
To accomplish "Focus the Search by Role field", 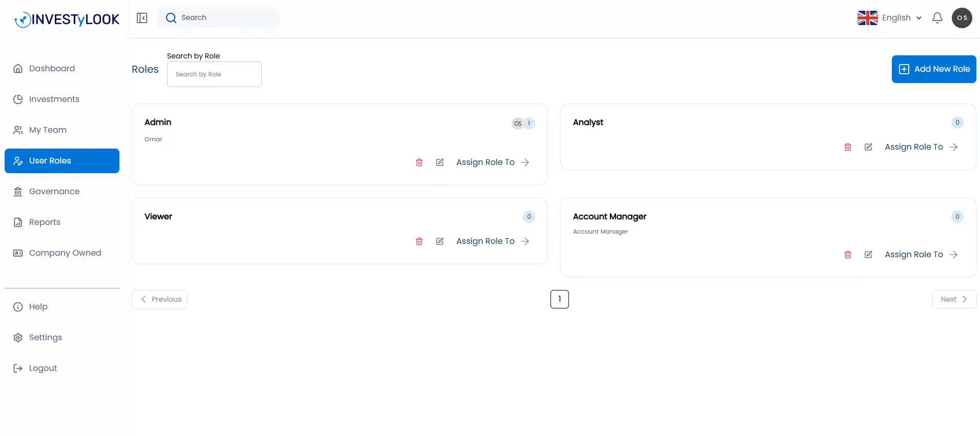I will (x=214, y=74).
